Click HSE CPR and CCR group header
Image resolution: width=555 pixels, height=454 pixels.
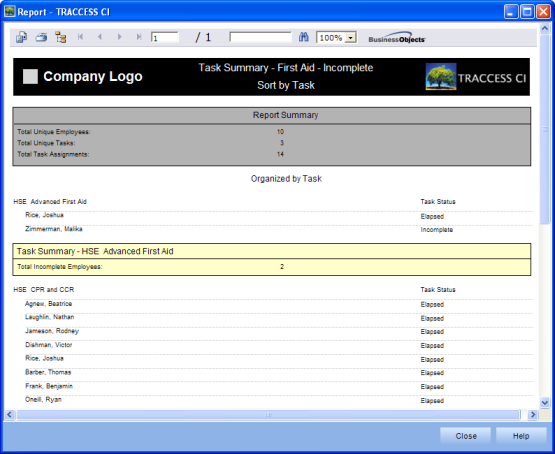pyautogui.click(x=44, y=290)
